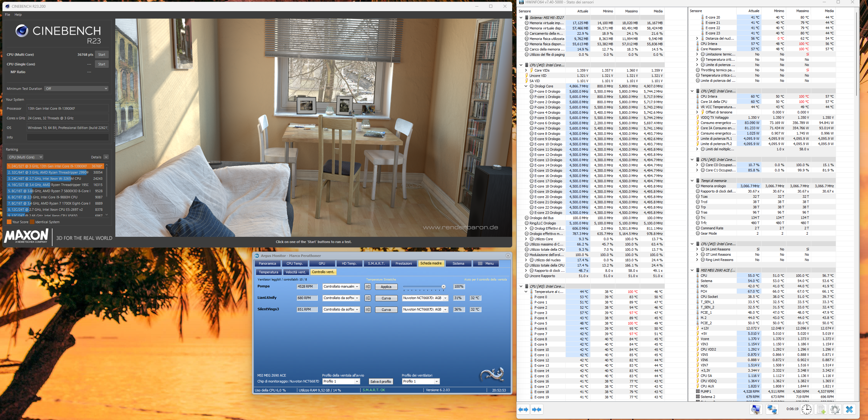
Task: Start the CPU Single Core test
Action: point(101,64)
